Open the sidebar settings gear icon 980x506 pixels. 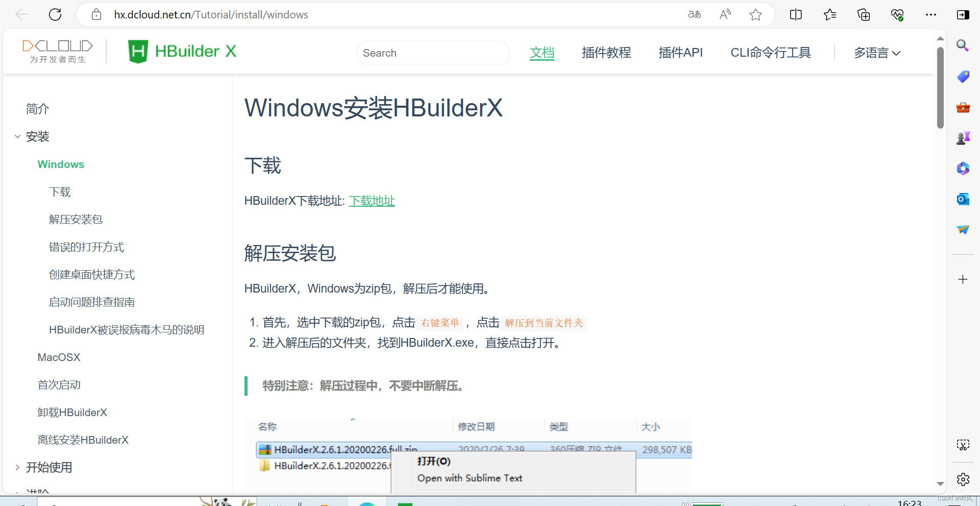[x=963, y=479]
